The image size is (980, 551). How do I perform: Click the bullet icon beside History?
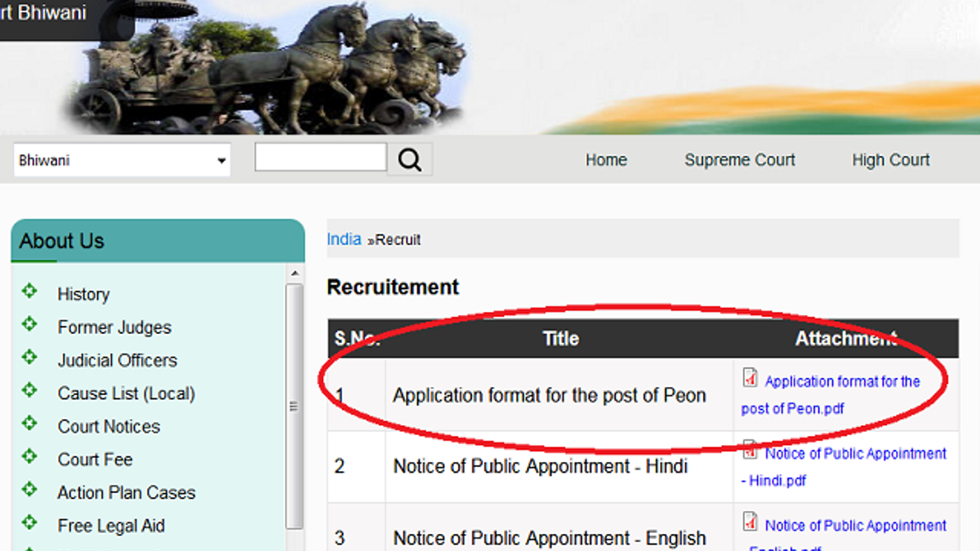pyautogui.click(x=30, y=291)
